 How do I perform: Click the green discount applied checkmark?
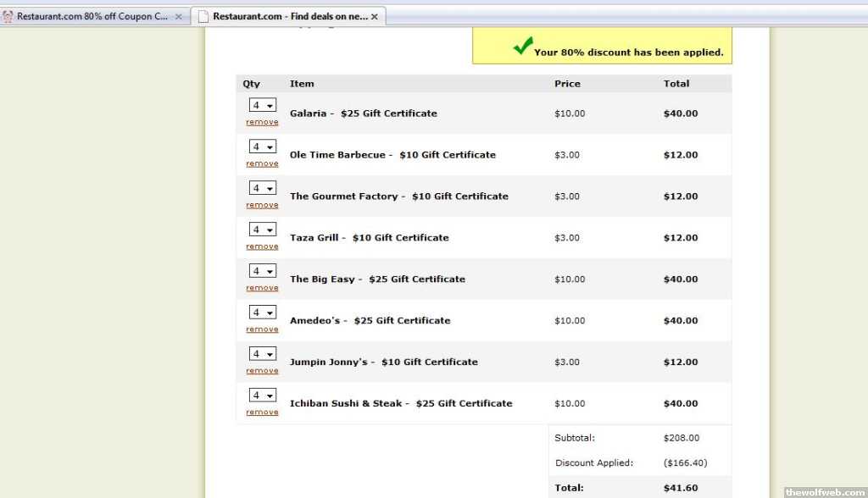[x=523, y=47]
